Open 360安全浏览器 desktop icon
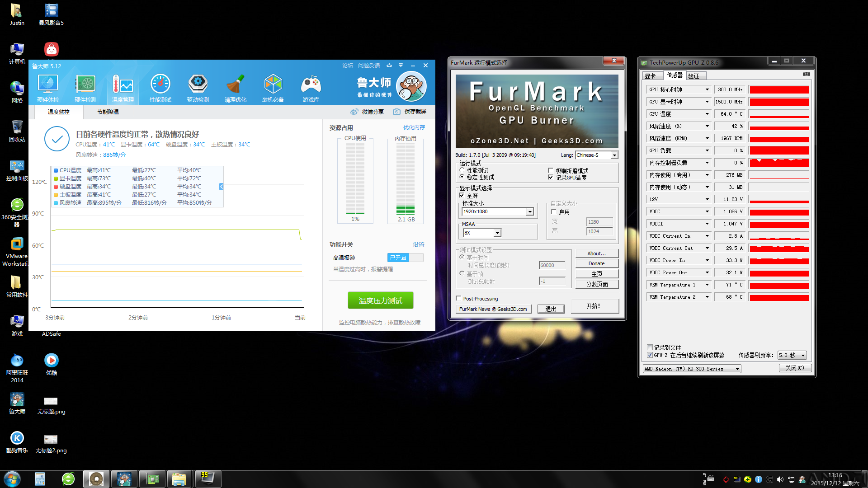The width and height of the screenshot is (868, 488). (x=17, y=213)
